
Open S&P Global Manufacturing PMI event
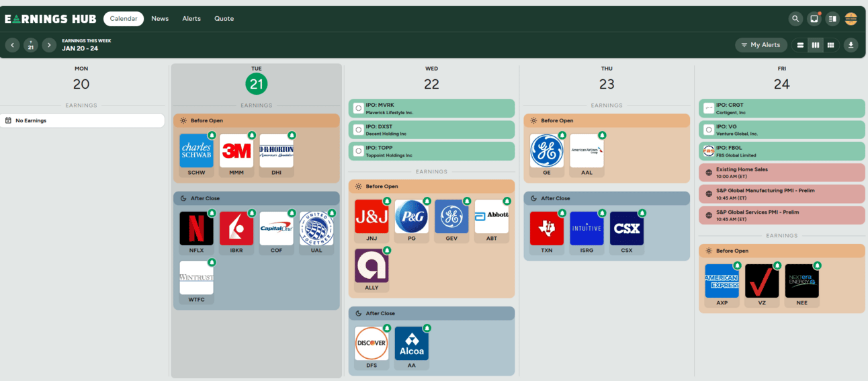781,194
